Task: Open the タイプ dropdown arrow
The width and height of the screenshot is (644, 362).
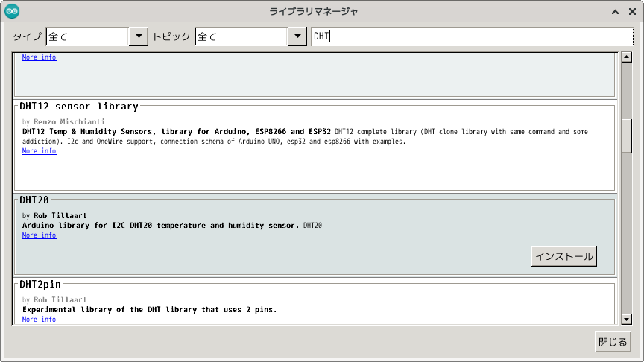Action: [139, 36]
